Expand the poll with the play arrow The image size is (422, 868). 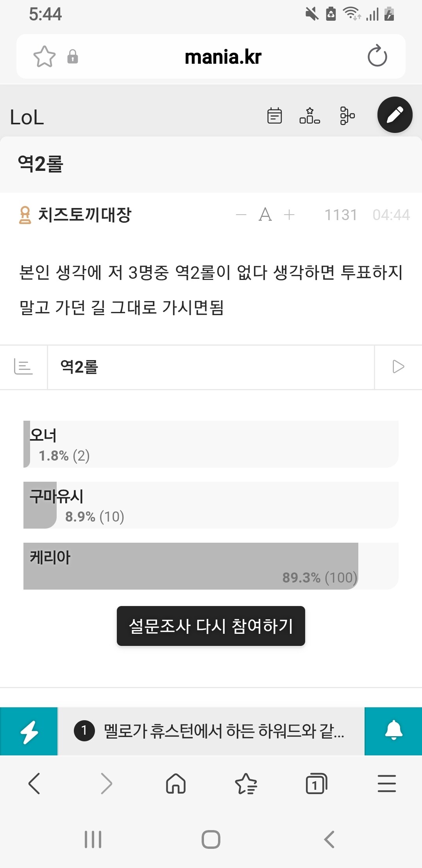(398, 367)
